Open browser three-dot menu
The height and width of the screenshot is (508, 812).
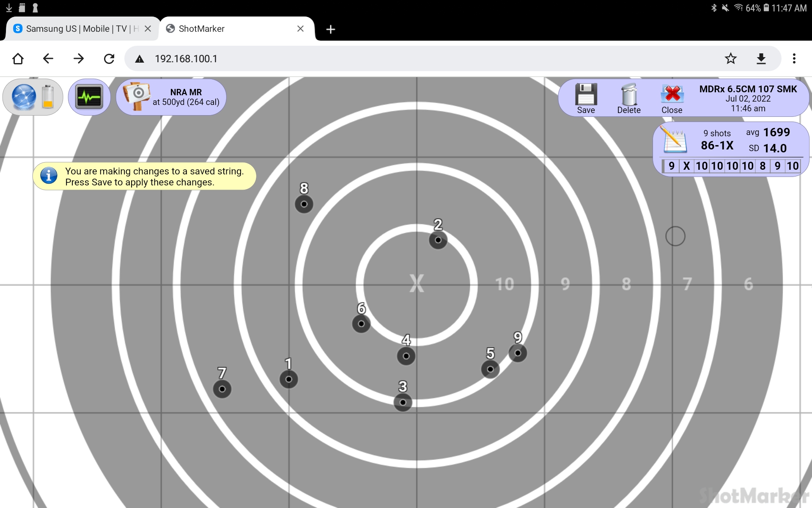pos(794,59)
